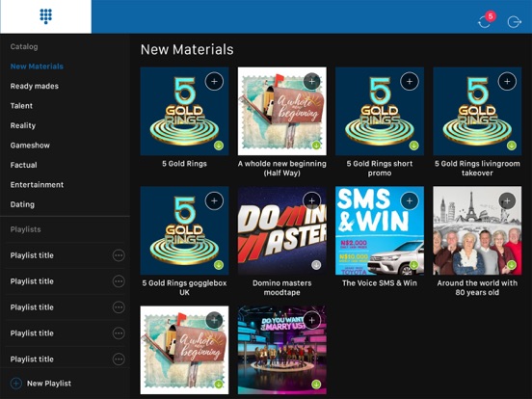
Task: Add 5 Gold Rings gogglebox UK via plus
Action: click(x=214, y=200)
